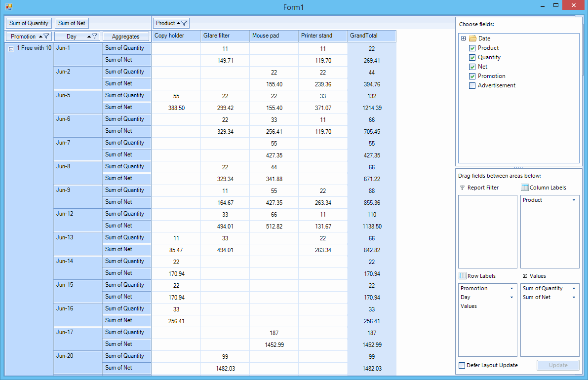Screen dimensions: 588x380
Task: Click the 187 Mouse pad quantity cell
Action: [274, 333]
